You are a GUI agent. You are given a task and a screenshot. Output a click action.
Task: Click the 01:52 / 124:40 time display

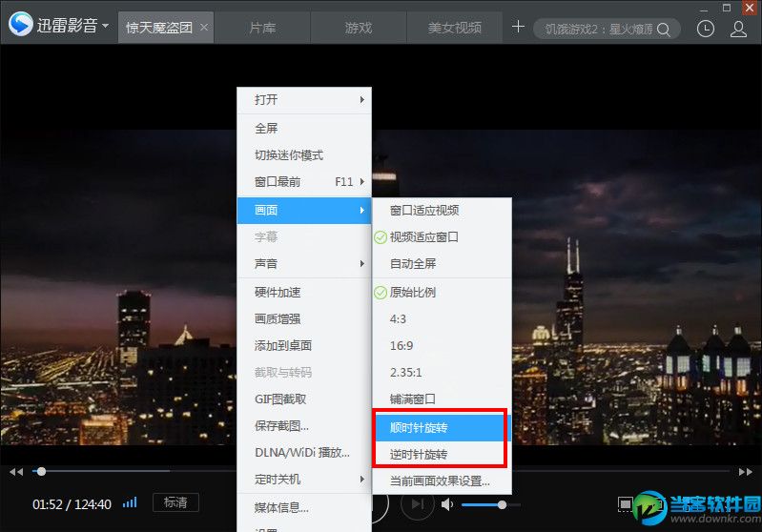click(72, 504)
